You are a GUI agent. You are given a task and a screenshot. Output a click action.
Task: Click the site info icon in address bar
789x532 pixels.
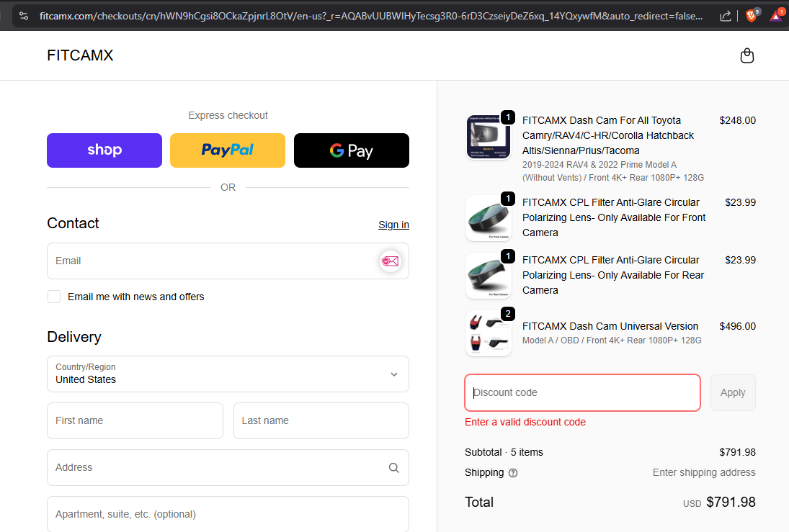[24, 16]
